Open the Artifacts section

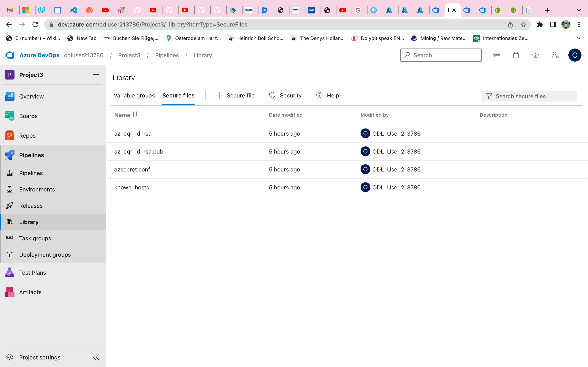[x=30, y=292]
